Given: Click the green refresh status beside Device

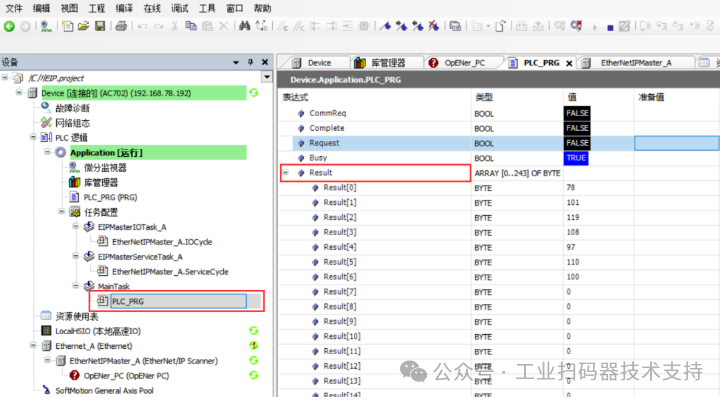Looking at the screenshot, I should (254, 93).
